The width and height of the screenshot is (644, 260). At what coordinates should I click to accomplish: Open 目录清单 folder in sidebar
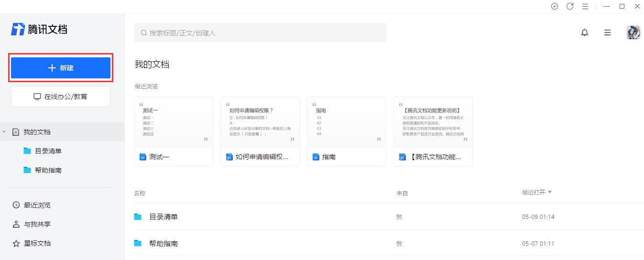coord(48,151)
